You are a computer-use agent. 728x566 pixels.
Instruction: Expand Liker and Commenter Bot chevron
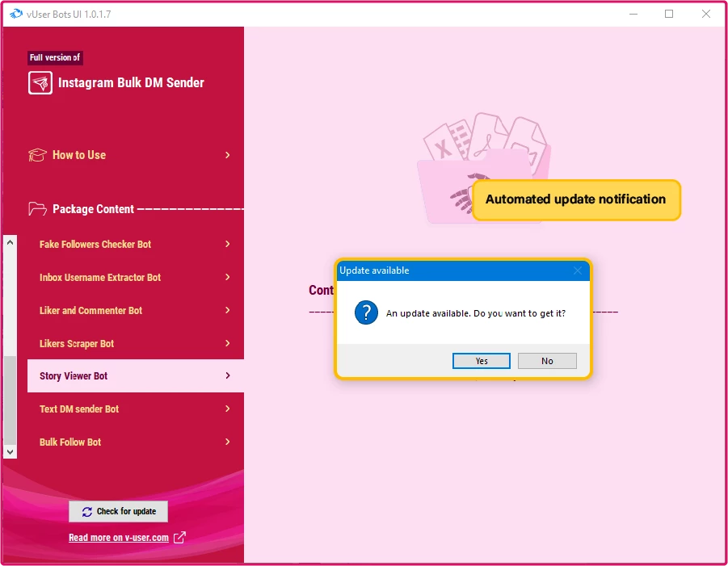click(228, 310)
